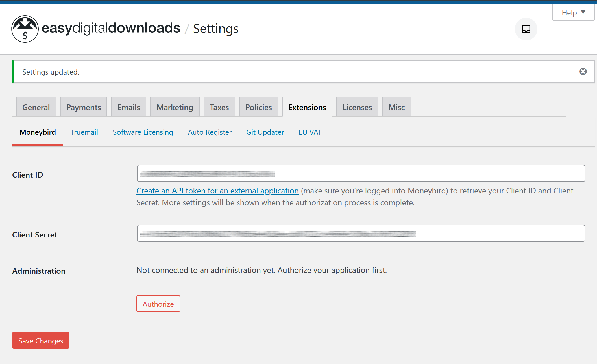Go to the Taxes tab

[x=219, y=107]
